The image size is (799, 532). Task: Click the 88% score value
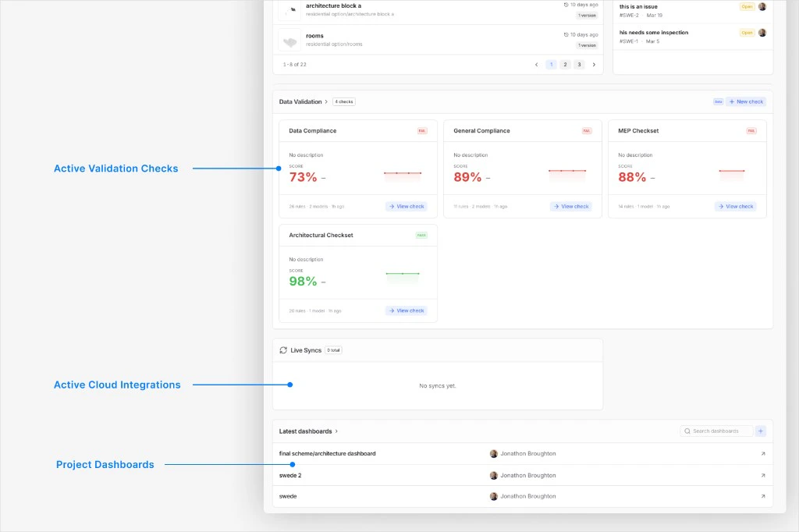click(x=632, y=177)
